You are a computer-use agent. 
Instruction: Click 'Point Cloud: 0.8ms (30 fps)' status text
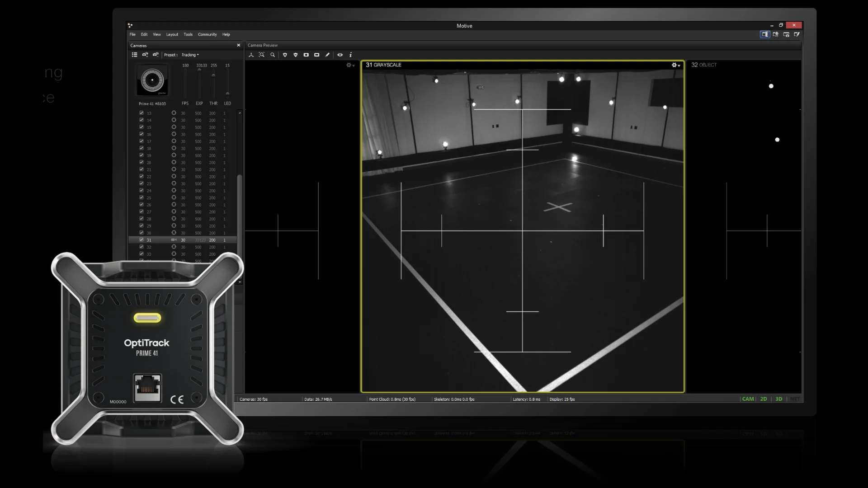(x=392, y=399)
